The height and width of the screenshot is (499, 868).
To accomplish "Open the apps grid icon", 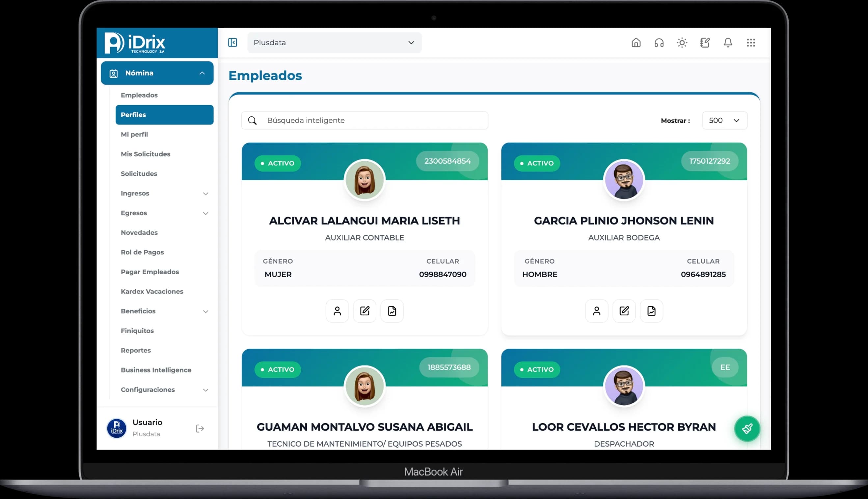I will [750, 43].
